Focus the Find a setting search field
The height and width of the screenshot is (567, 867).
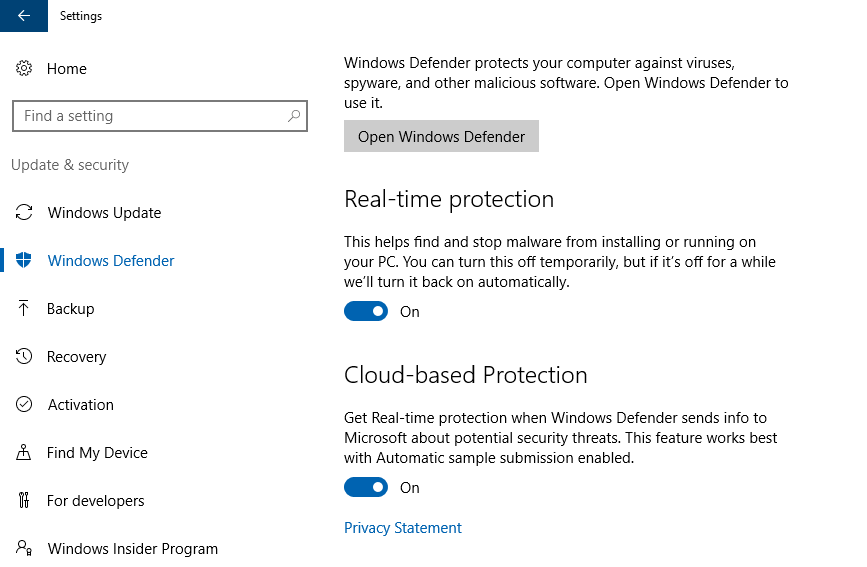pyautogui.click(x=160, y=116)
